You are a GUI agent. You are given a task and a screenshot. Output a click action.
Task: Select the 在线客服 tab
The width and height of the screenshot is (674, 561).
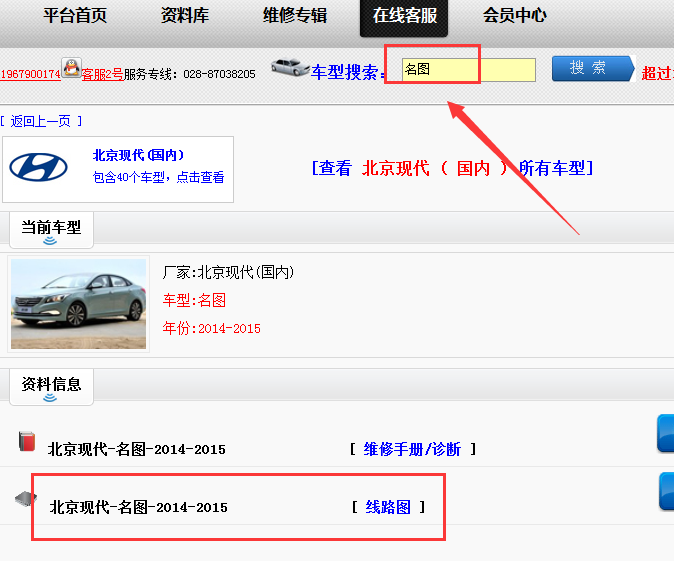click(x=404, y=16)
